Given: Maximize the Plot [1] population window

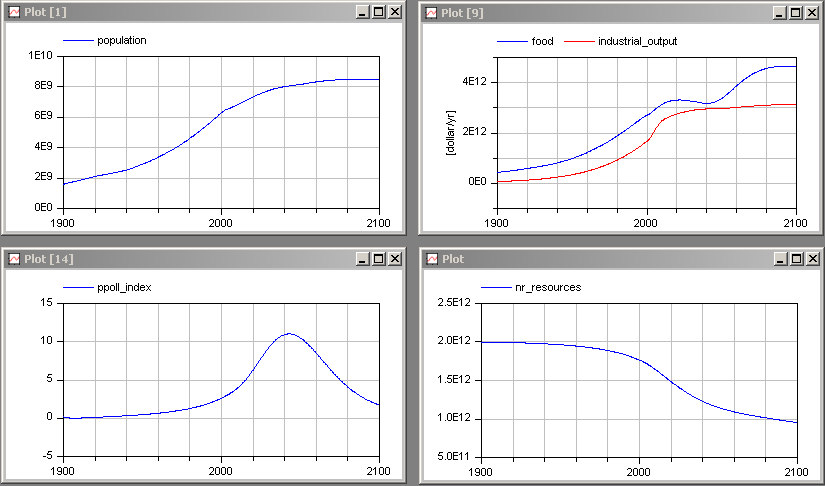Looking at the screenshot, I should pyautogui.click(x=378, y=12).
